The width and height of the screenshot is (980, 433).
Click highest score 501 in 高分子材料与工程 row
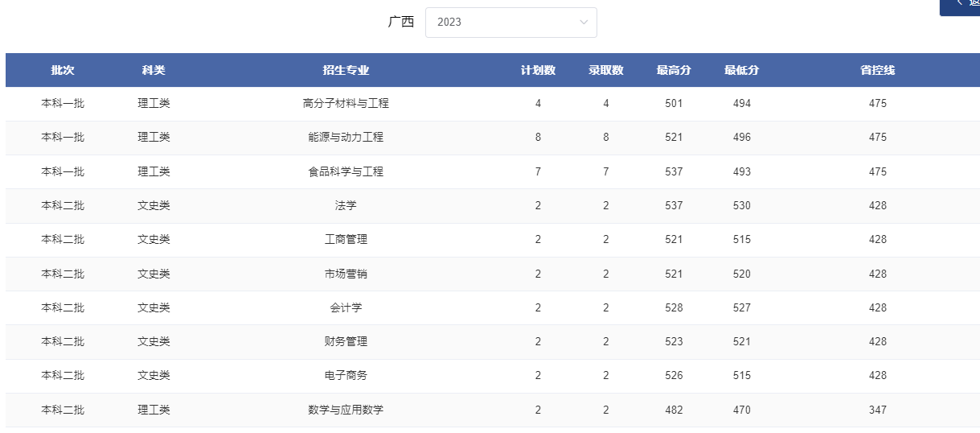click(x=674, y=104)
